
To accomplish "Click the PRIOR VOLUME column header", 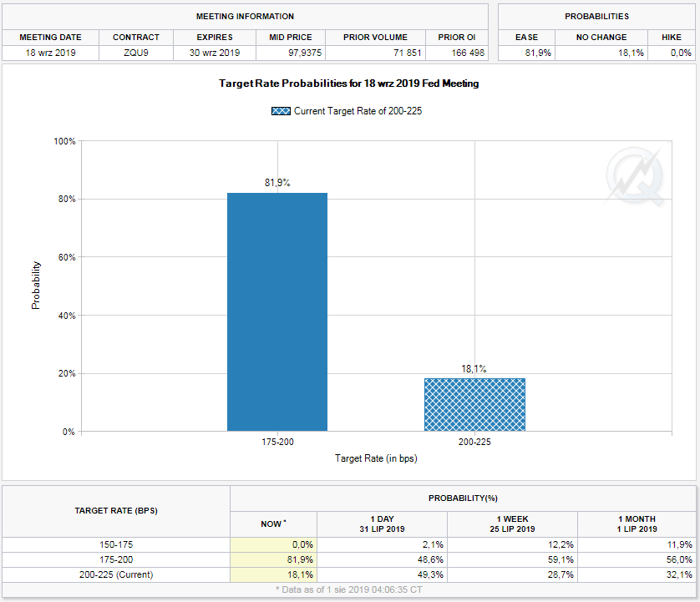I will tap(375, 38).
